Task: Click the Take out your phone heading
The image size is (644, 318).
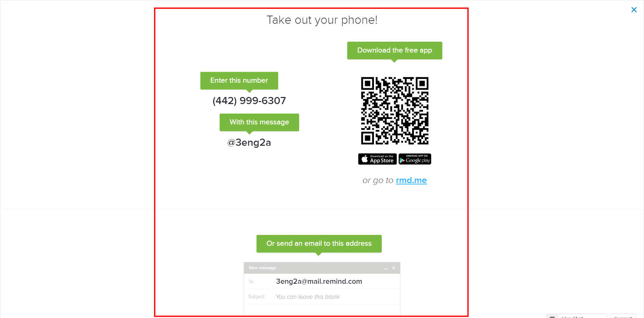Action: point(322,20)
